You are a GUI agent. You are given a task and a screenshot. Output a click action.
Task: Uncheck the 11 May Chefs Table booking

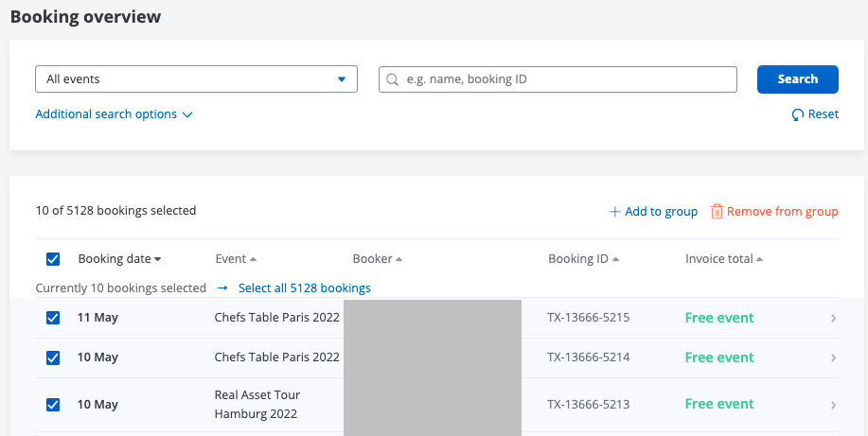(x=53, y=318)
